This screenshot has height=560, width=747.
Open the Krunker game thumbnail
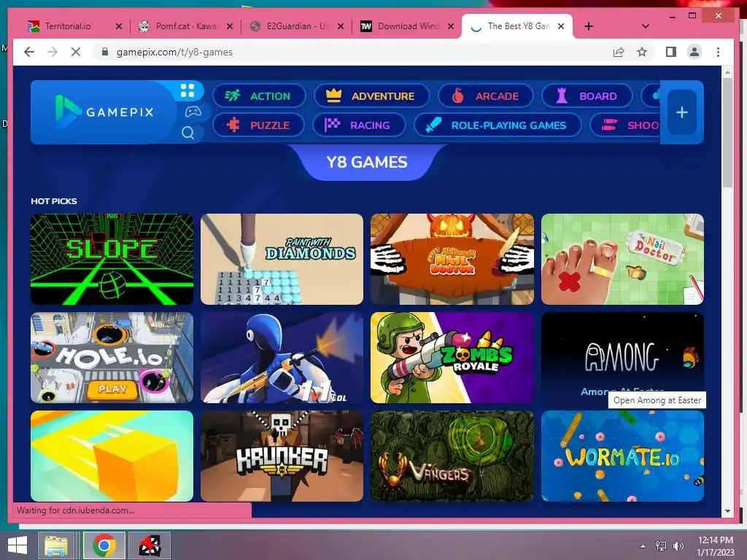[282, 456]
